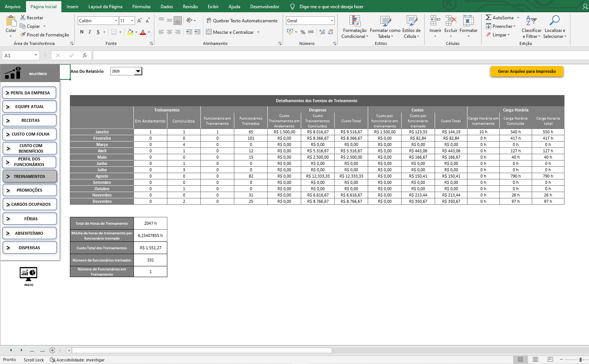Open the FÉRIAS report button
This screenshot has width=589, height=364.
click(x=30, y=219)
